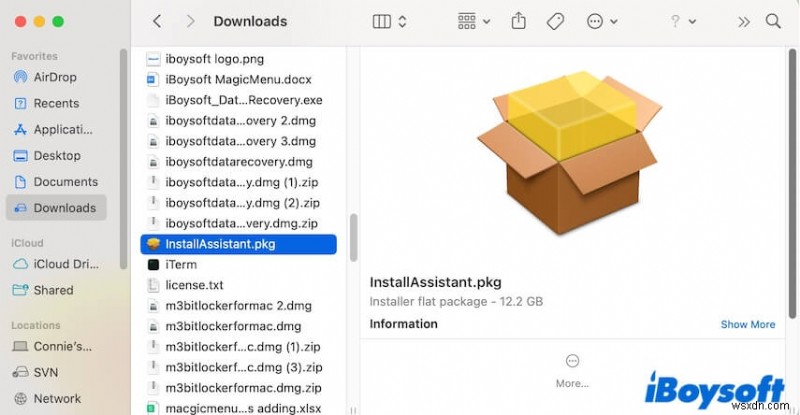Click the Network globe icon
Screen dimensions: 800x415
(20, 398)
